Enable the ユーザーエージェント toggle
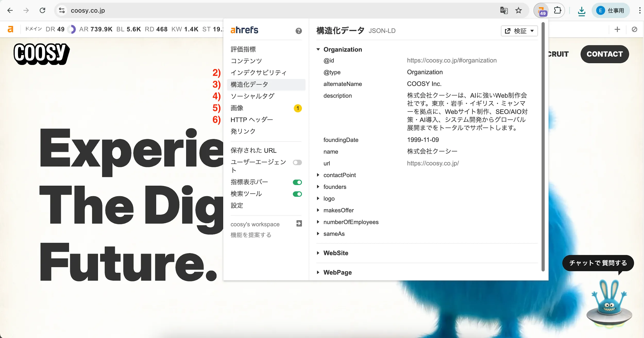Screen dimensions: 644x338 (297, 163)
